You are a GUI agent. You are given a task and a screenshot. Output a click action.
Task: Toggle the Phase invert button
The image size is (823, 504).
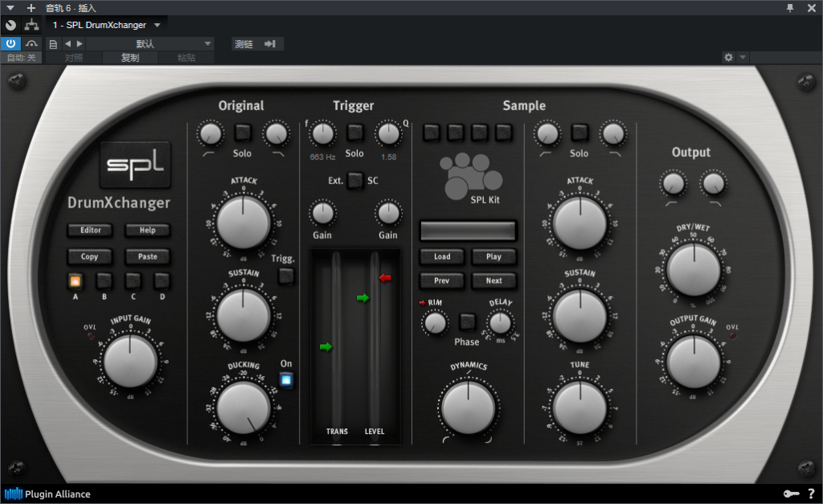(x=467, y=322)
